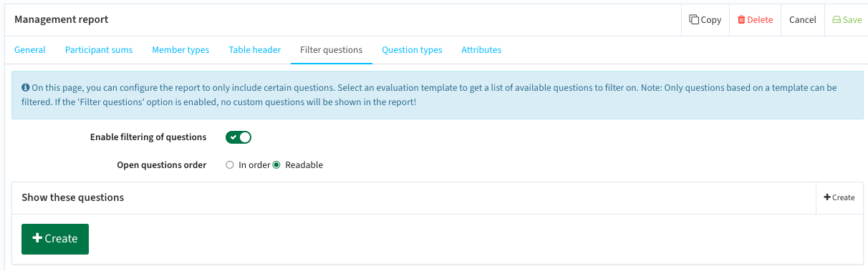
Task: Click the plus icon on the green Create button
Action: point(38,238)
